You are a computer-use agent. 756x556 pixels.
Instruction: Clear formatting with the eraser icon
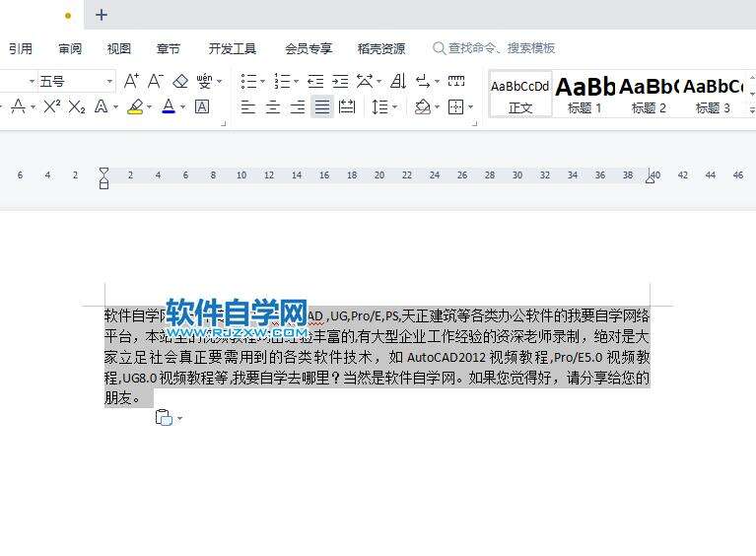pyautogui.click(x=180, y=81)
